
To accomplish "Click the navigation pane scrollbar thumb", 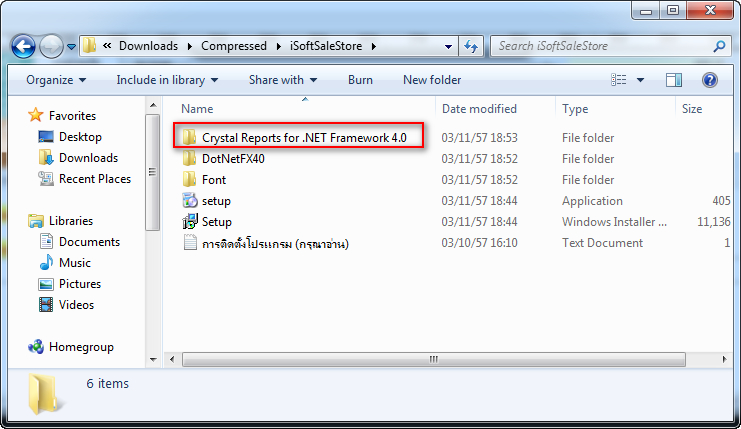I will coord(152,172).
